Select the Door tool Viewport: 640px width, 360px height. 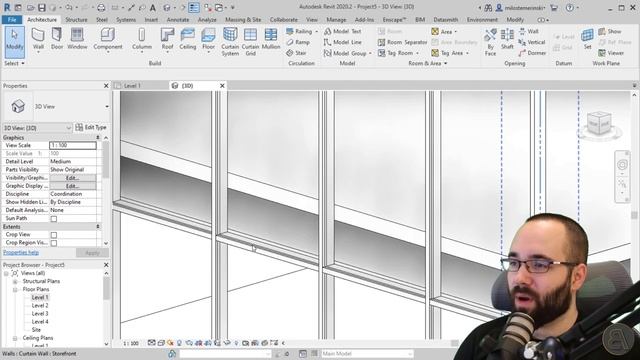pos(57,40)
